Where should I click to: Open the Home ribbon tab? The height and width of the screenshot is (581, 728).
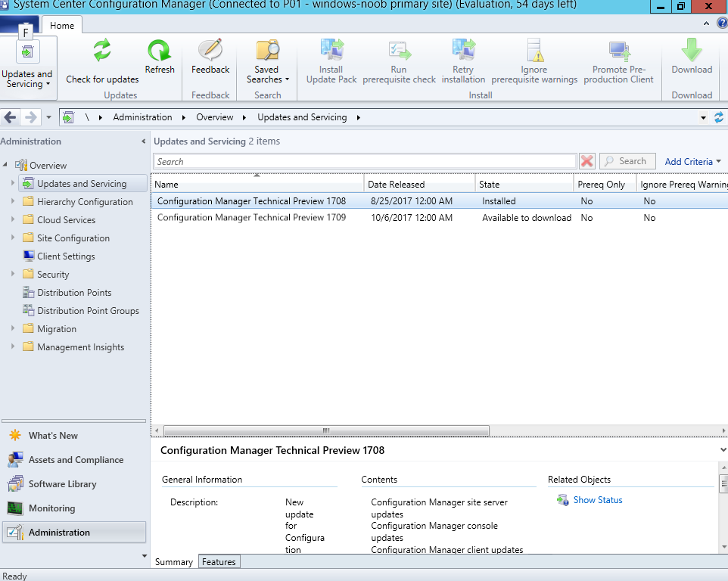pyautogui.click(x=62, y=26)
